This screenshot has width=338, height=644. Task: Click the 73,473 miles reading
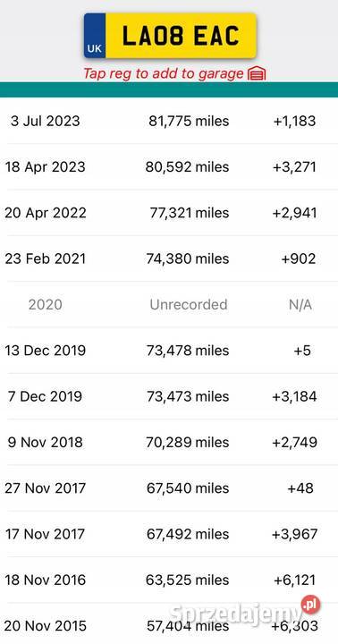[x=188, y=396]
